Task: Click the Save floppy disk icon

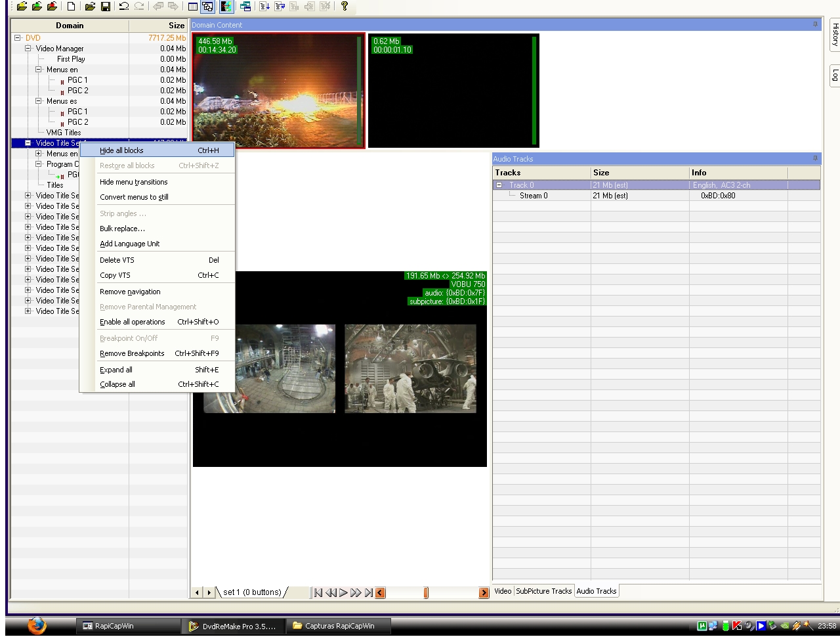Action: (105, 7)
